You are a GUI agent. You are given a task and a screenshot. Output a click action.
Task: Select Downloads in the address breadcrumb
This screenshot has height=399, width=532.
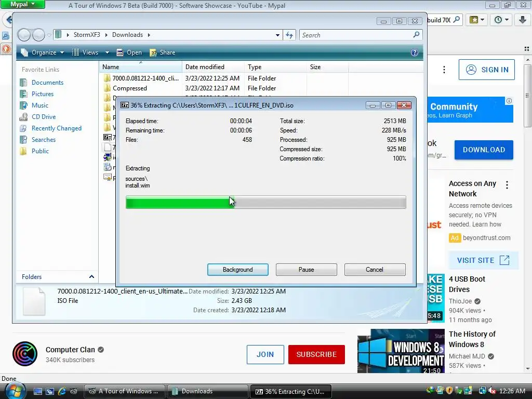click(x=128, y=35)
